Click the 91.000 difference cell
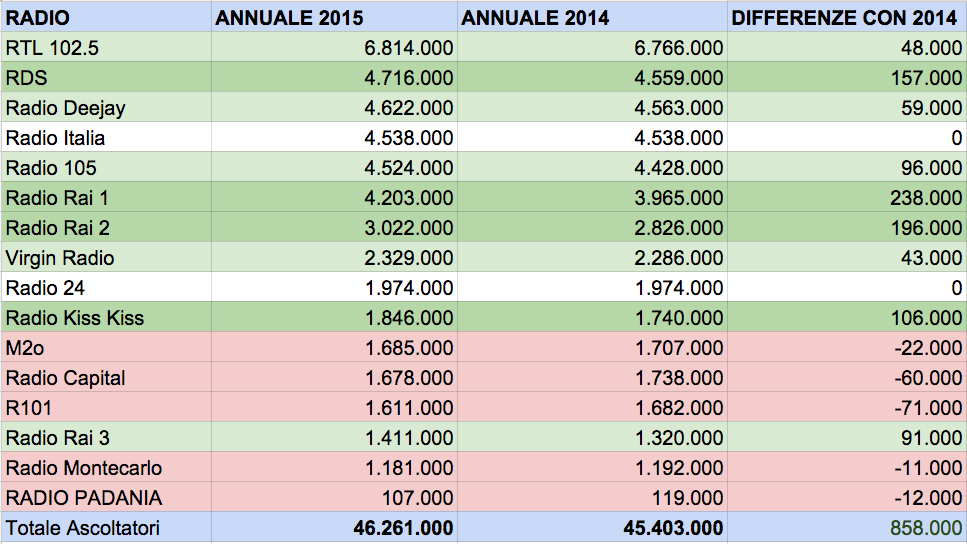The width and height of the screenshot is (967, 544). pyautogui.click(x=846, y=438)
